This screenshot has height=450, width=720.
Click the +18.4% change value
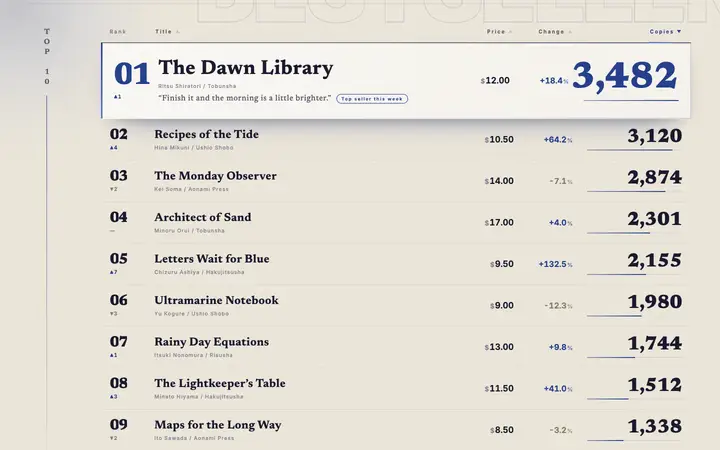[x=554, y=81]
